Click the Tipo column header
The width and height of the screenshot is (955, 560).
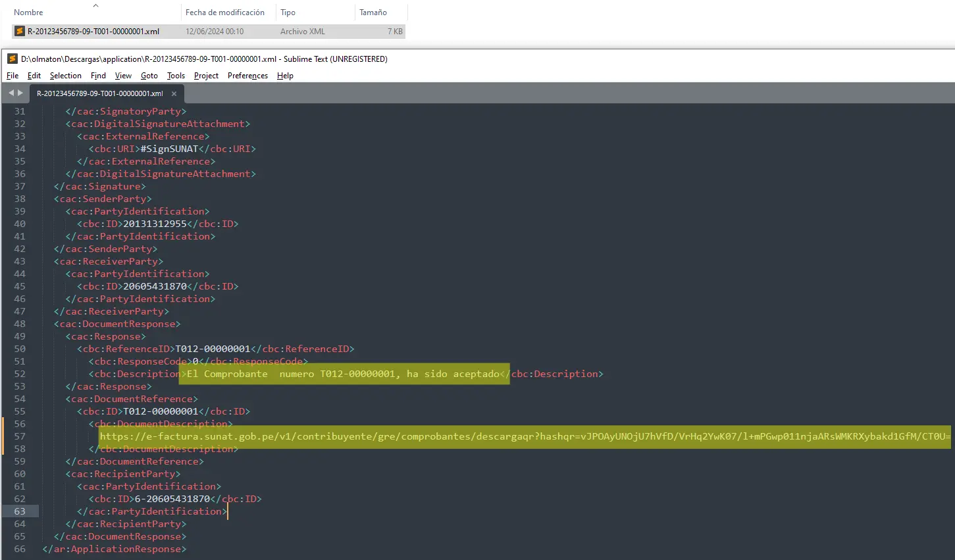coord(288,13)
